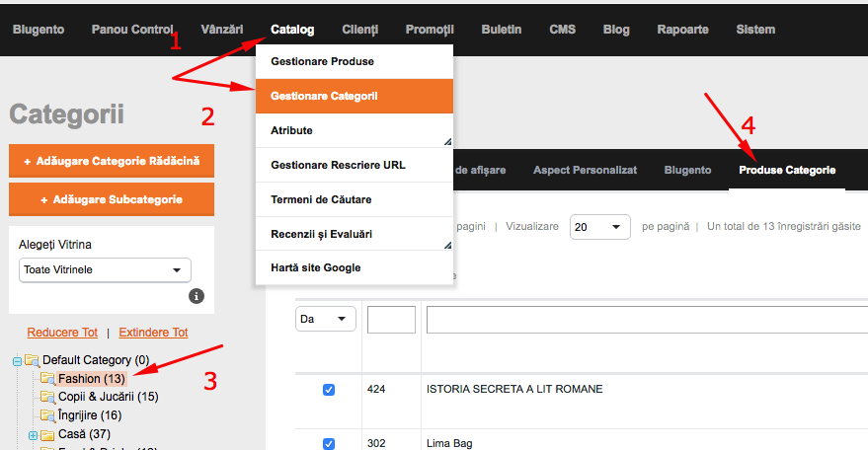The width and height of the screenshot is (868, 450).
Task: Open the Catalog menu
Action: [x=292, y=30]
